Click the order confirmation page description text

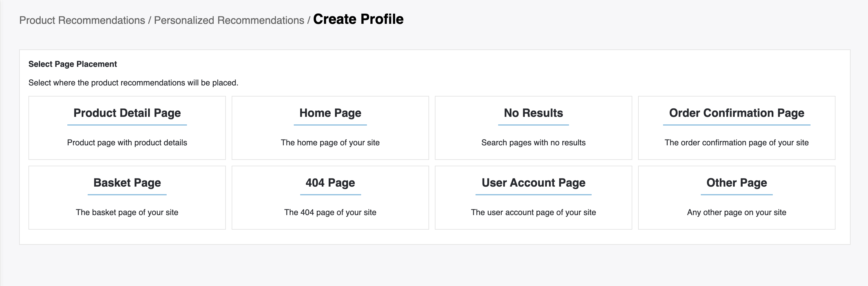pyautogui.click(x=736, y=143)
